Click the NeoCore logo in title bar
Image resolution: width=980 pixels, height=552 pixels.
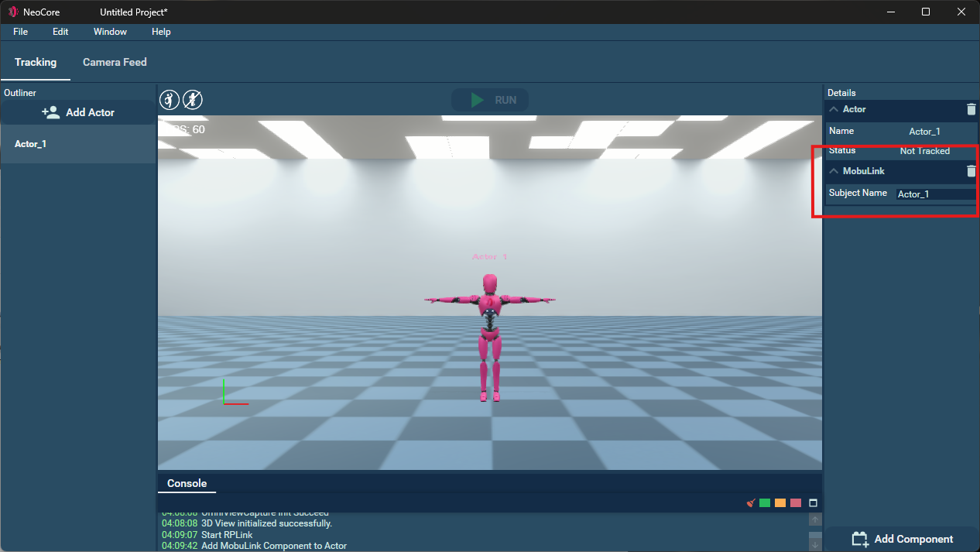(12, 12)
